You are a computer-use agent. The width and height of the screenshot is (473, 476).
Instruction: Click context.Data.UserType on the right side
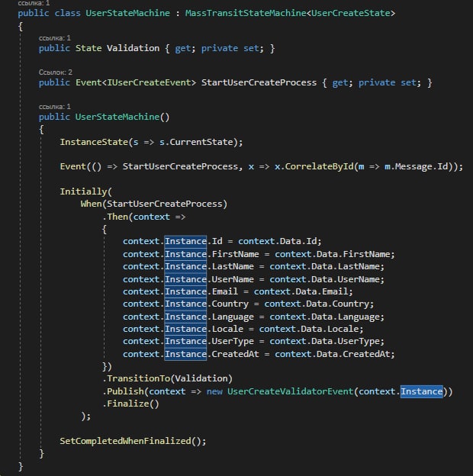324,342
